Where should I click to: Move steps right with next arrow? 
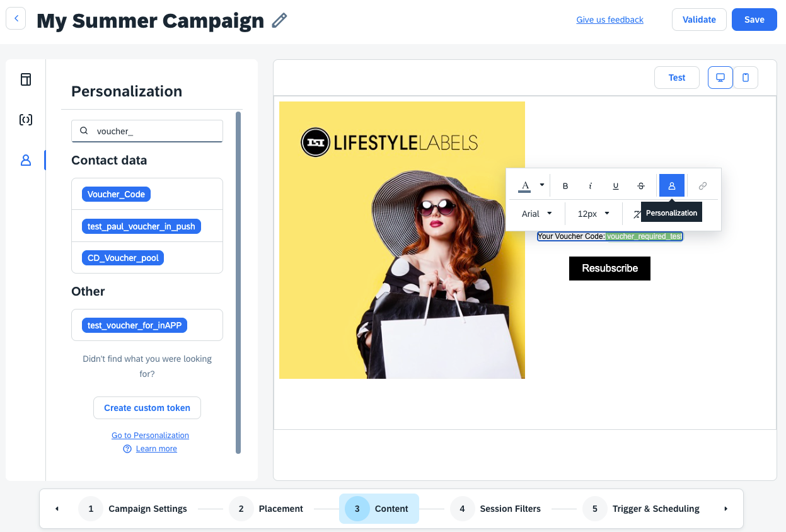coord(725,509)
